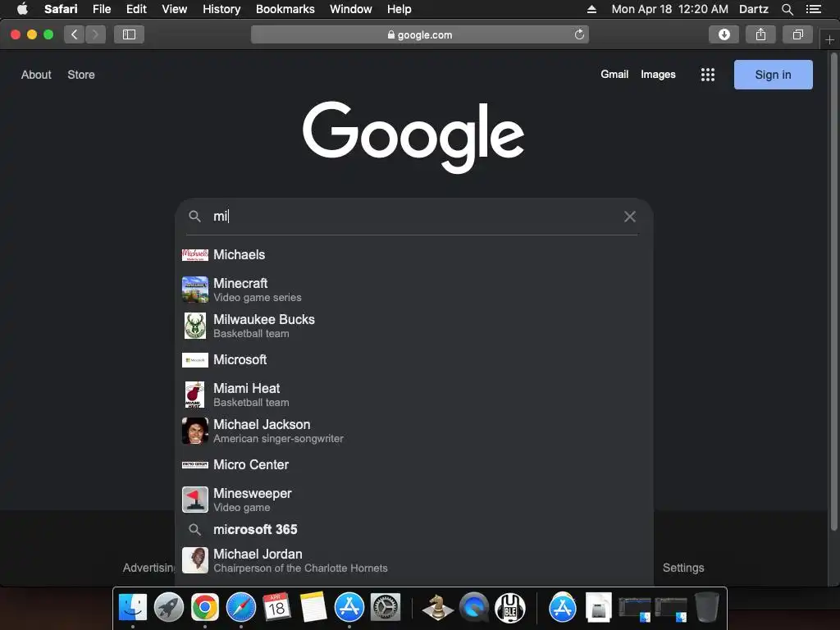Viewport: 840px width, 630px height.
Task: Open the Help menu
Action: click(399, 9)
